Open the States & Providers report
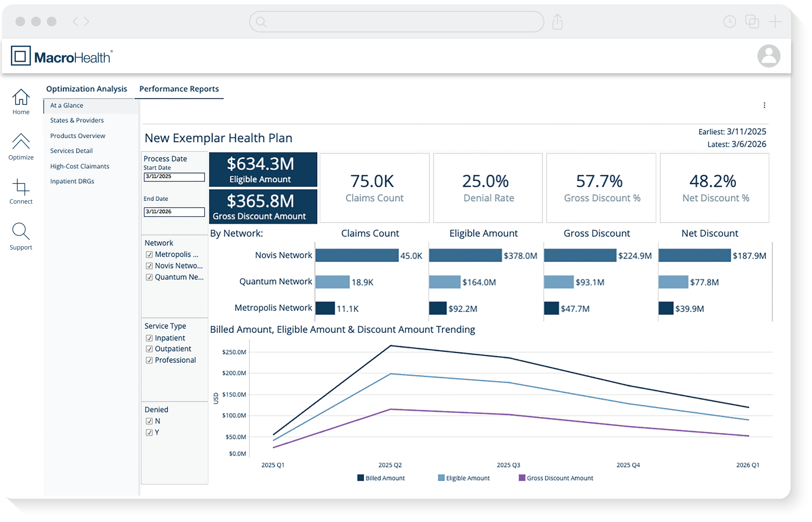Screen dimensions: 812x522 pos(77,120)
